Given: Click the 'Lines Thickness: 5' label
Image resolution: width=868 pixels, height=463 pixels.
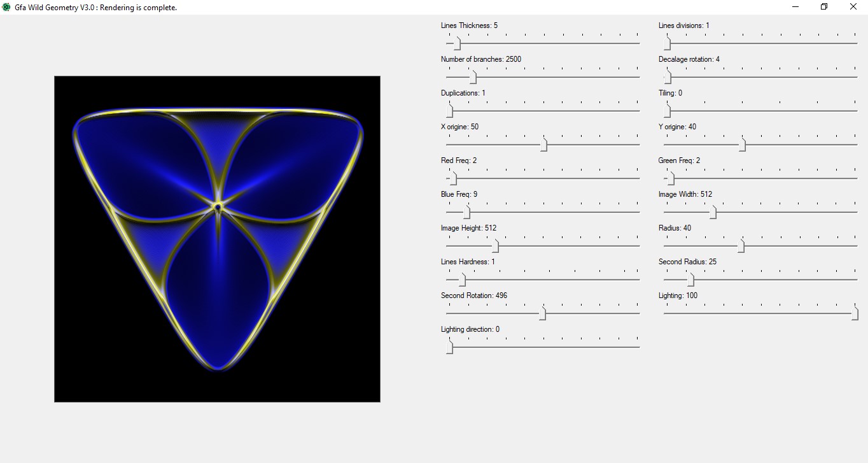Looking at the screenshot, I should [469, 25].
